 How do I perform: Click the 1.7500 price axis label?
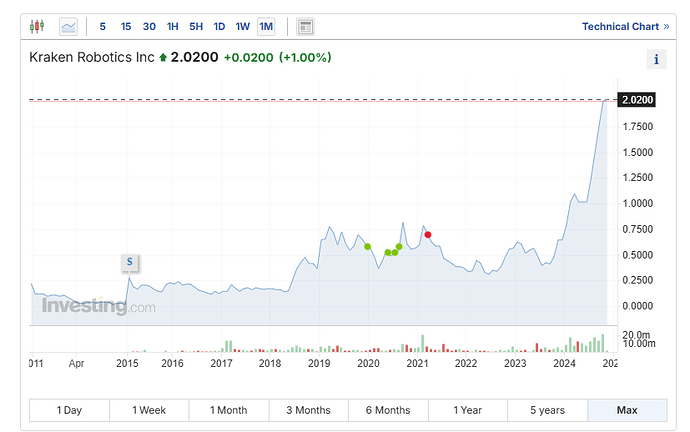click(638, 127)
